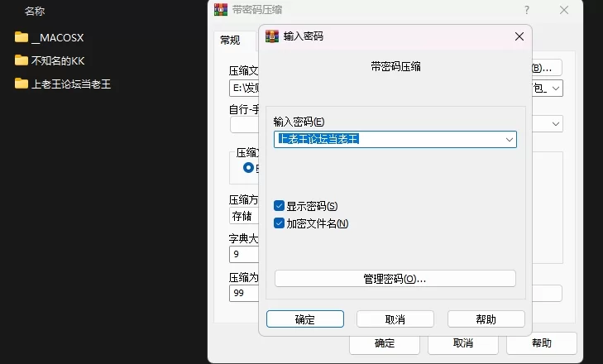Open 管理密码(O)... button
This screenshot has width=603, height=364.
395,279
